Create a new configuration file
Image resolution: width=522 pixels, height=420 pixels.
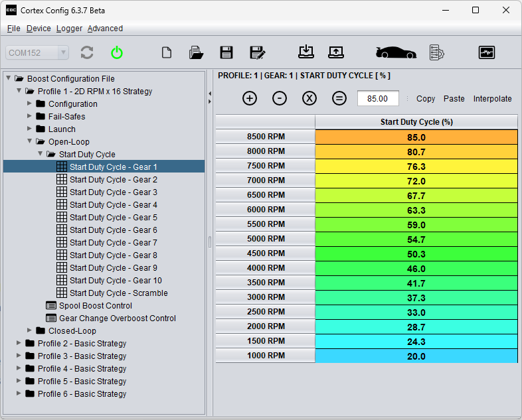[167, 53]
